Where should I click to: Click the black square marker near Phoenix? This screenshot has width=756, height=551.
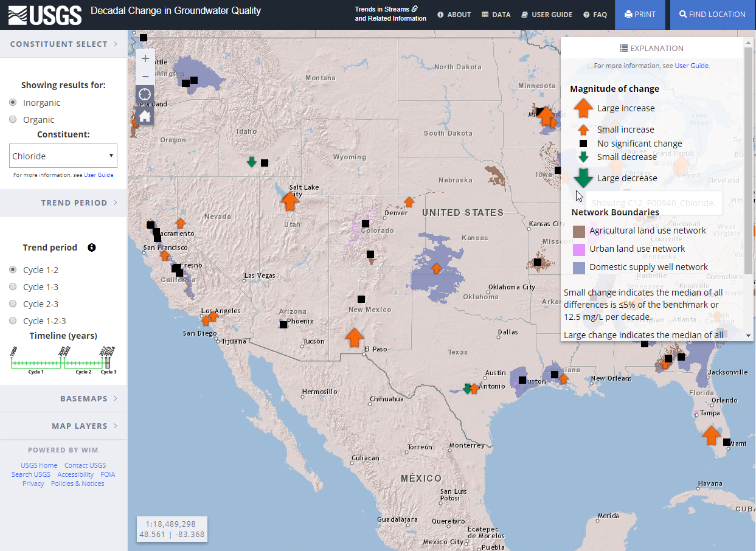283,325
